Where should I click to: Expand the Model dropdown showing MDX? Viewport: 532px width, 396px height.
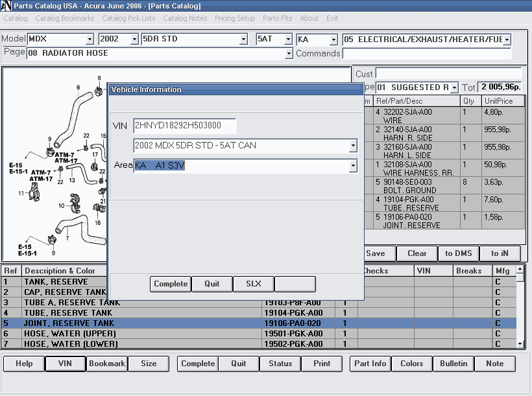pos(90,40)
